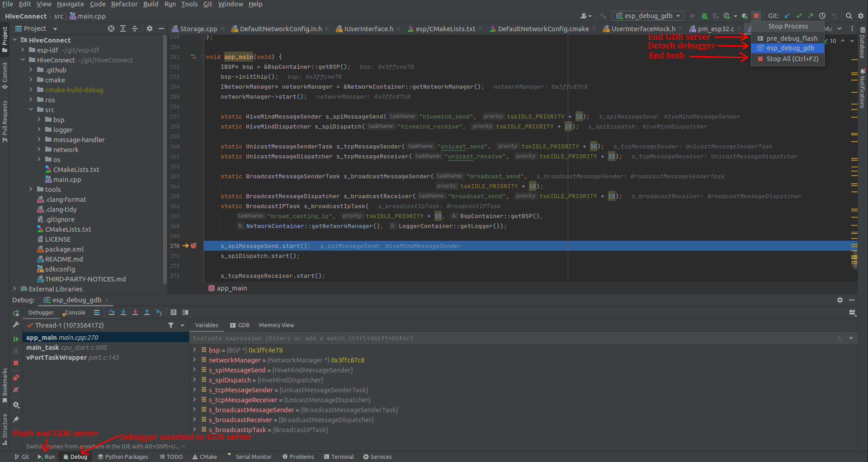The image size is (868, 462).
Task: Close the pm_esp32.c editor tab
Action: pos(739,29)
